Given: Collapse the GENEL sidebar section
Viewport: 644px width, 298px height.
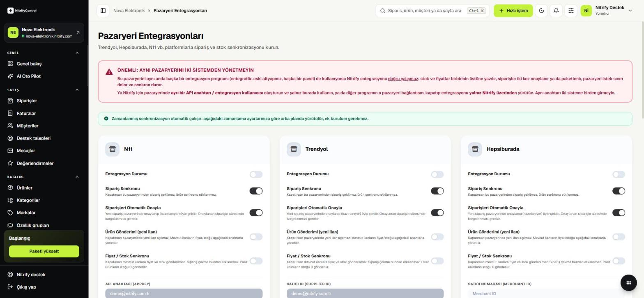Looking at the screenshot, I should [77, 53].
